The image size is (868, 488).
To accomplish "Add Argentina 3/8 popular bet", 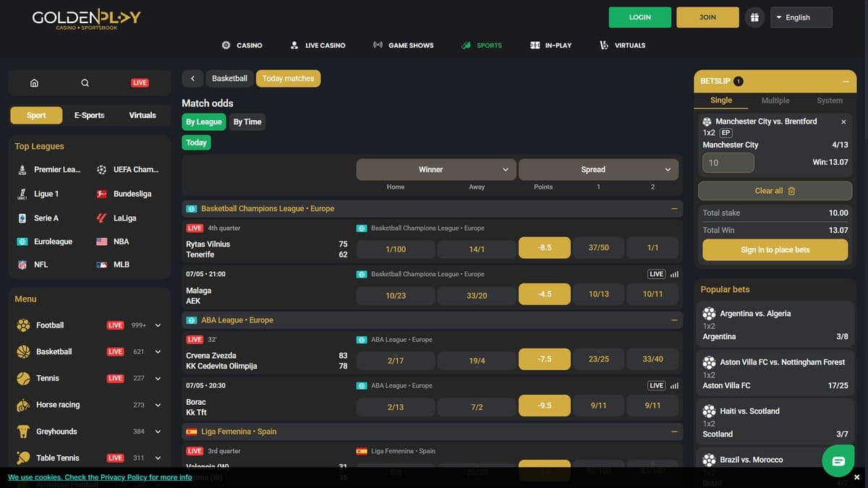I will (775, 325).
